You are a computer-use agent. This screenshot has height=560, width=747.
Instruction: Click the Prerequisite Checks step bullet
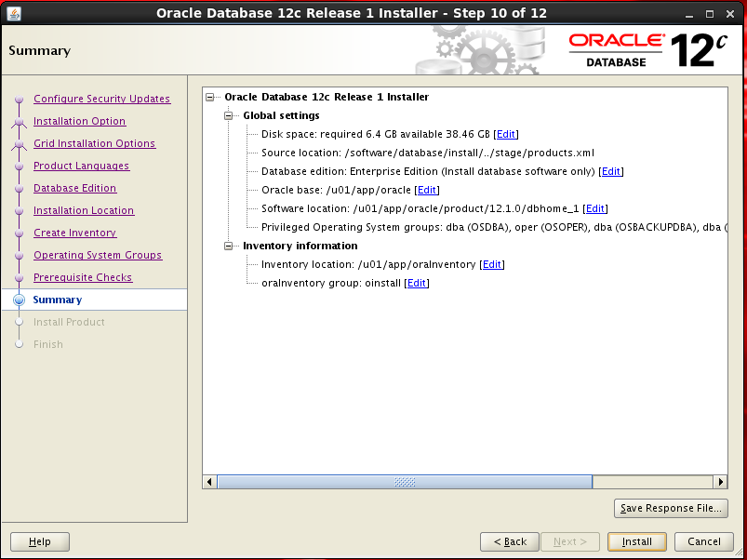coord(19,278)
